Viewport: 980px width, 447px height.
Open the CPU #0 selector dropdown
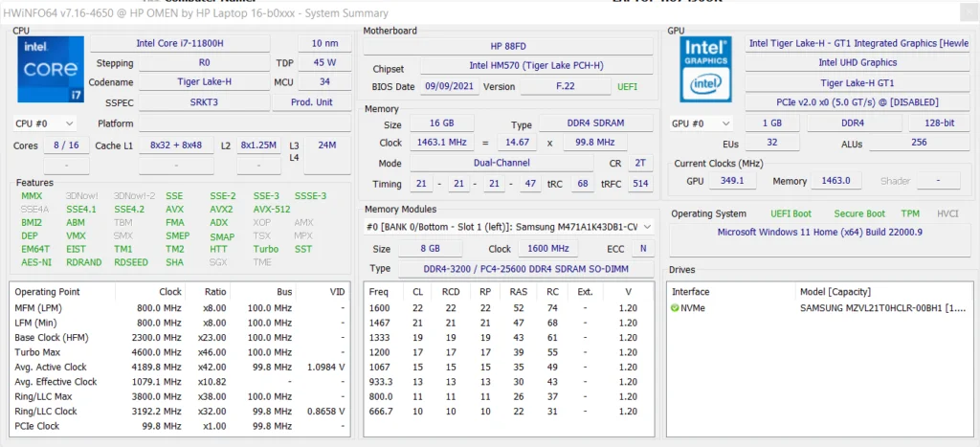tap(44, 123)
